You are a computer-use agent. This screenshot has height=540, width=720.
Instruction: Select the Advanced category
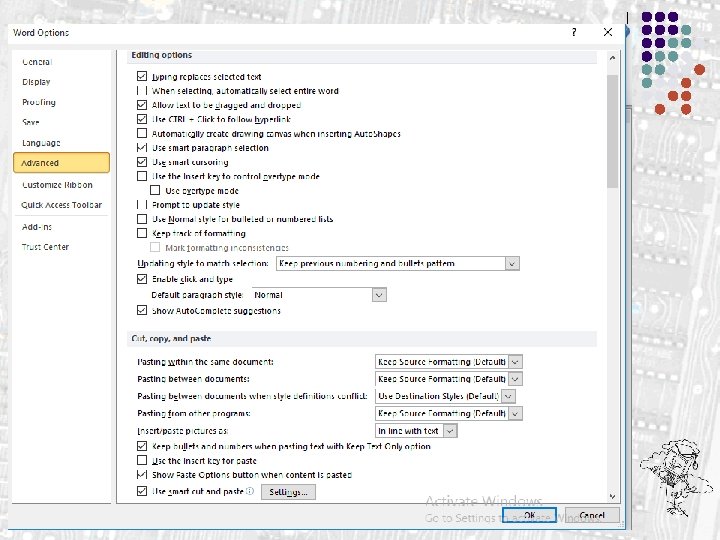click(62, 163)
